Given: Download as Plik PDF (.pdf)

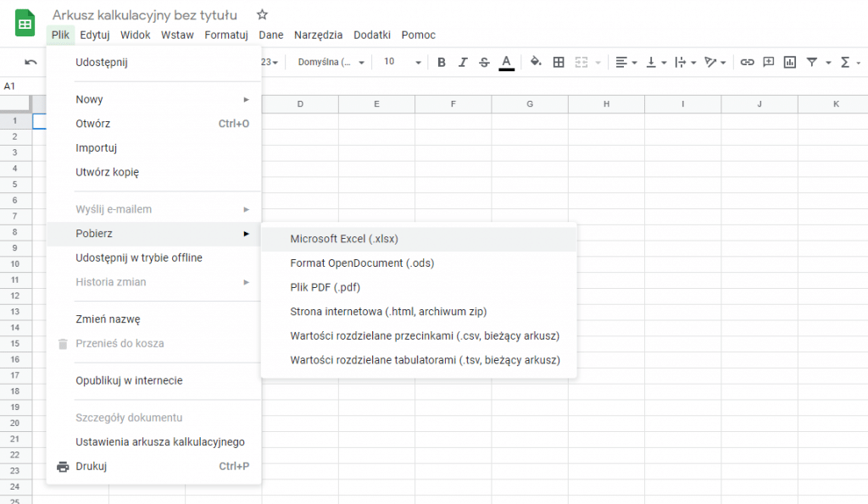Looking at the screenshot, I should [x=419, y=288].
